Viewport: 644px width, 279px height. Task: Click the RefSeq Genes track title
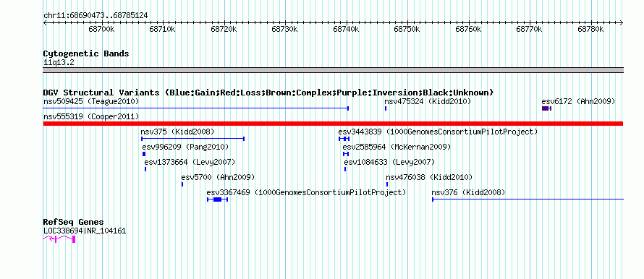pos(74,222)
